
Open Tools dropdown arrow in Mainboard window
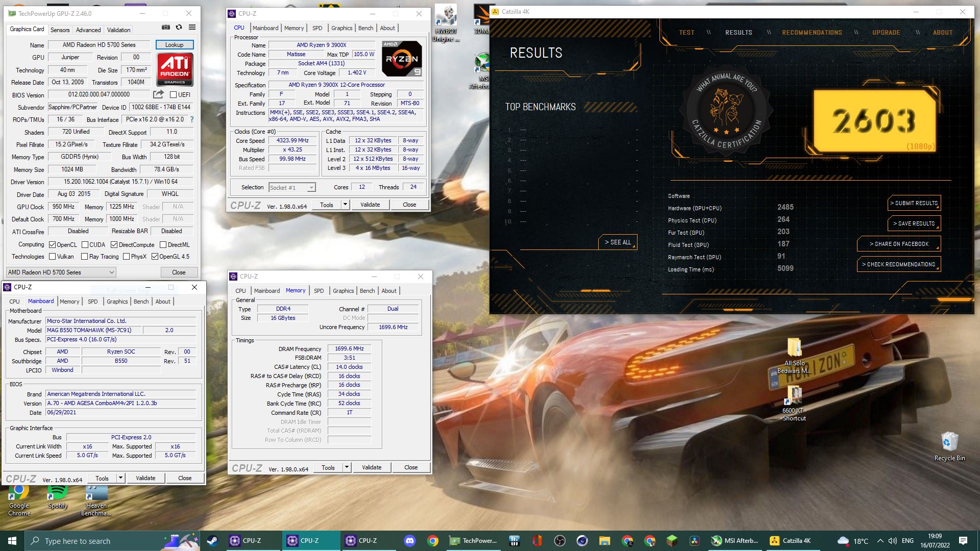pyautogui.click(x=120, y=478)
